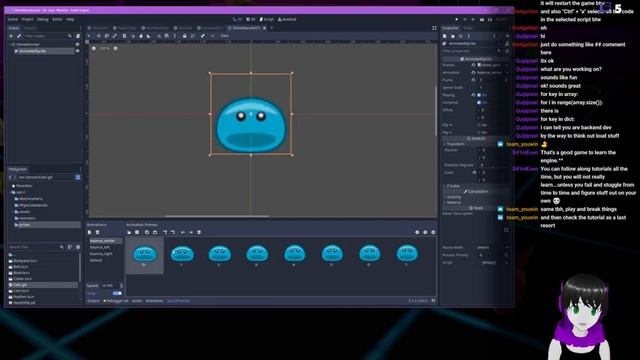
Task: Open the Animation bottom panel
Action: (x=154, y=301)
